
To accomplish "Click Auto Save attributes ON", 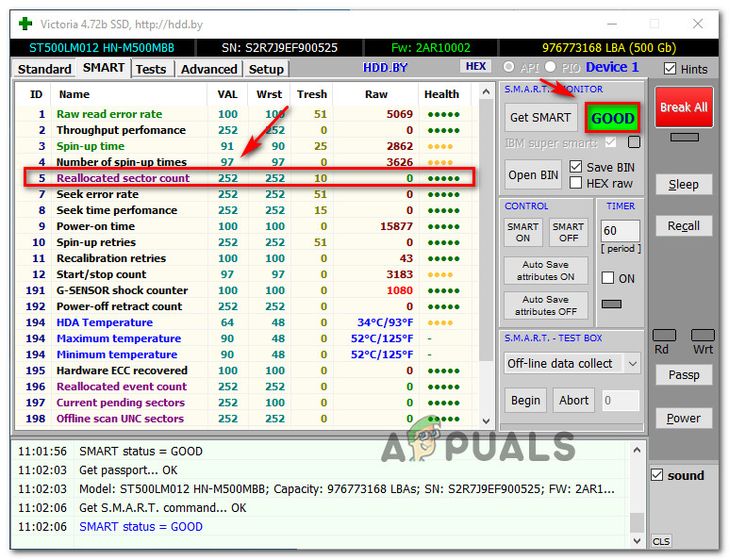I will click(x=545, y=271).
